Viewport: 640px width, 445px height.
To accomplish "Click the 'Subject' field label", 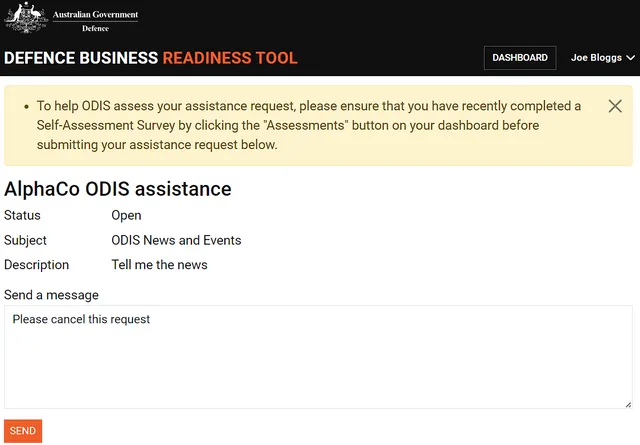I will point(25,240).
